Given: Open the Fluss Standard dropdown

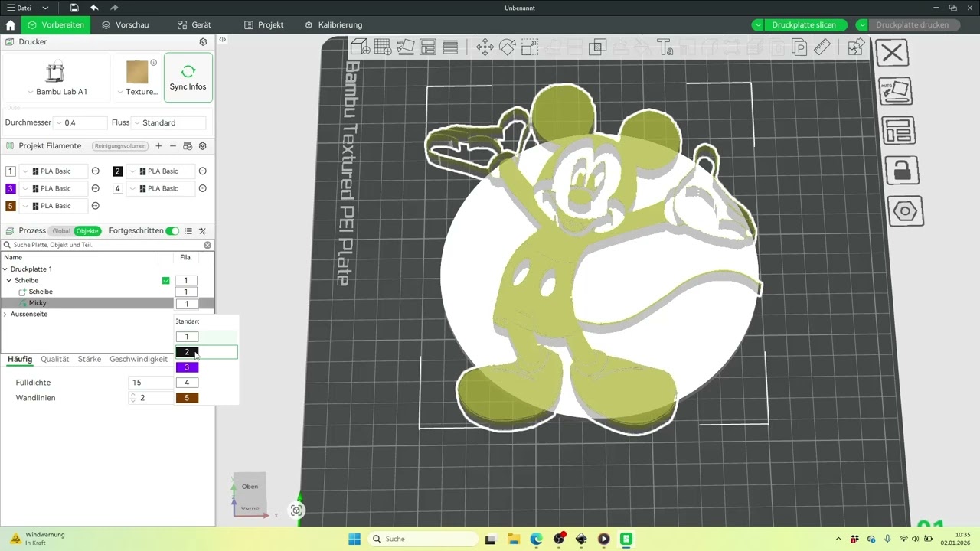Looking at the screenshot, I should [168, 123].
